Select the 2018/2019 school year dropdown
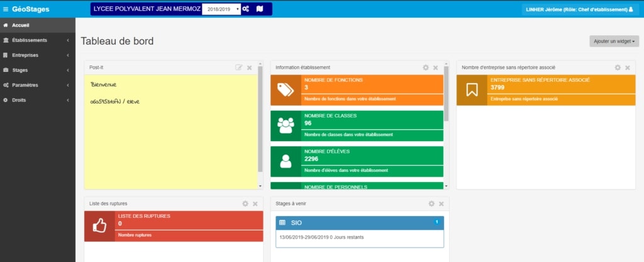This screenshot has height=262, width=644. 221,9
